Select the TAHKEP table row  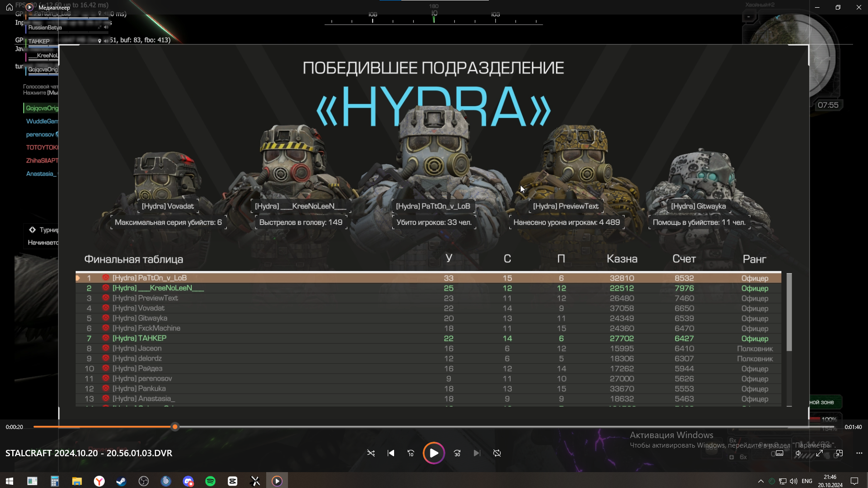click(x=429, y=338)
